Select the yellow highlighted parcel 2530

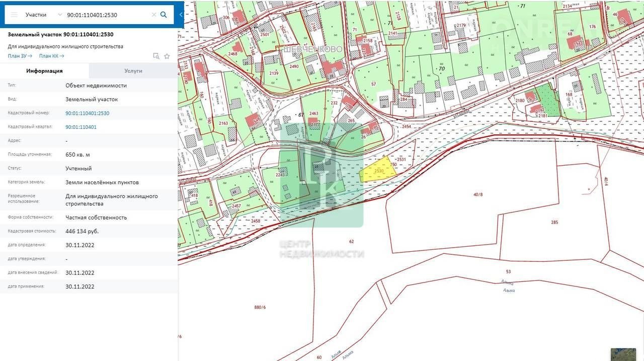378,171
